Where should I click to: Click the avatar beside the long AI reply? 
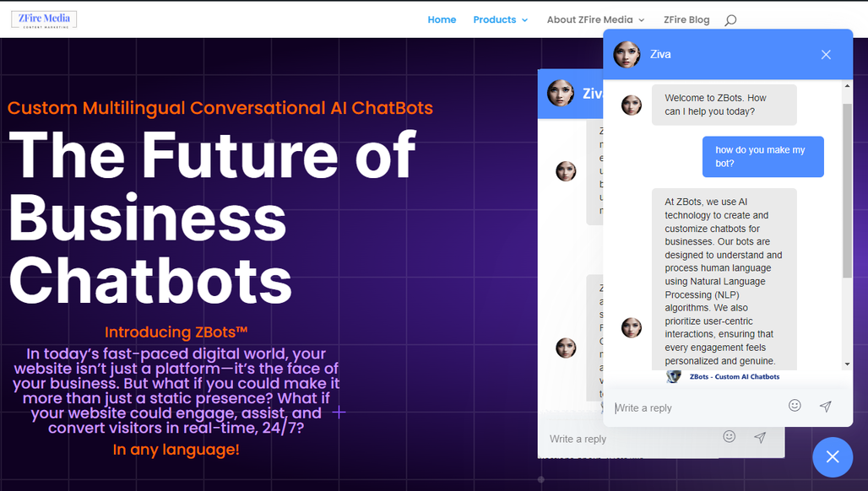(x=631, y=327)
